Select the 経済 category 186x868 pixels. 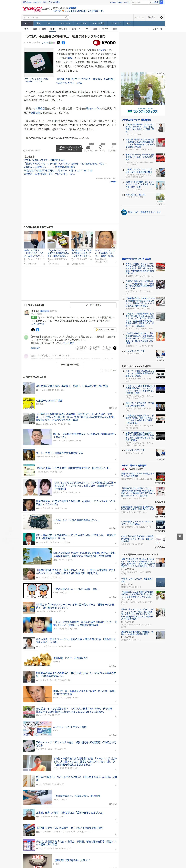[x=52, y=29]
